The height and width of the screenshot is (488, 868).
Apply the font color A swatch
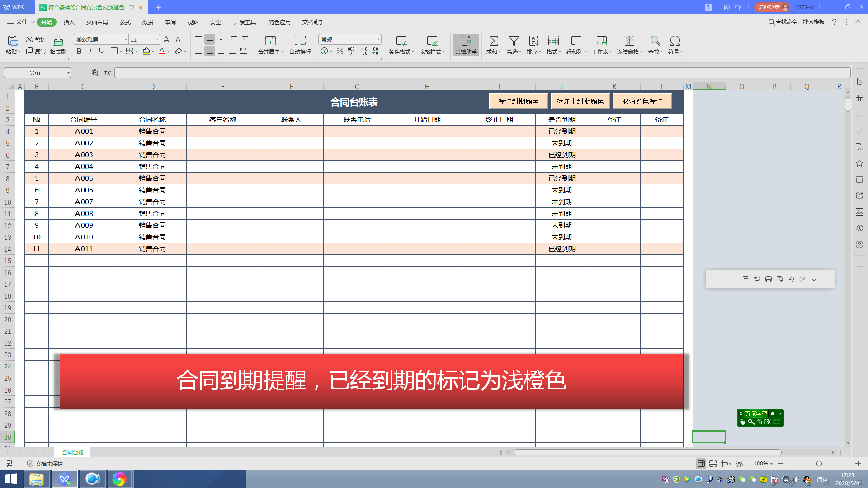[162, 52]
